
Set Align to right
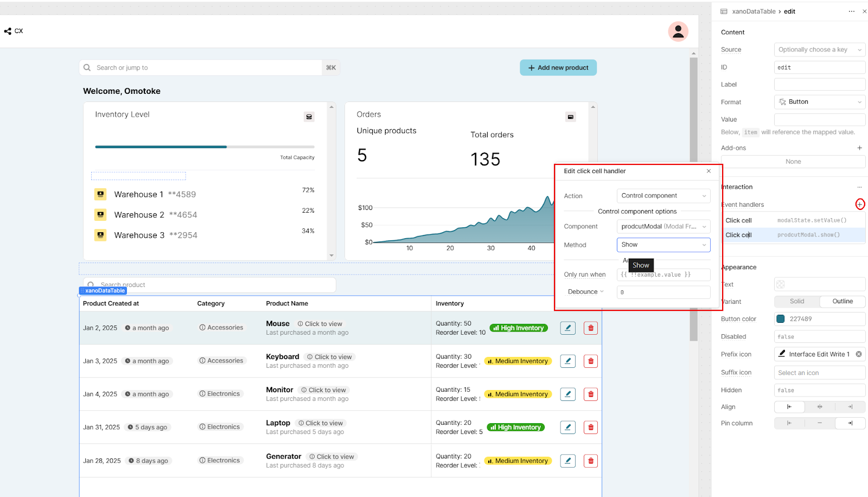click(850, 407)
